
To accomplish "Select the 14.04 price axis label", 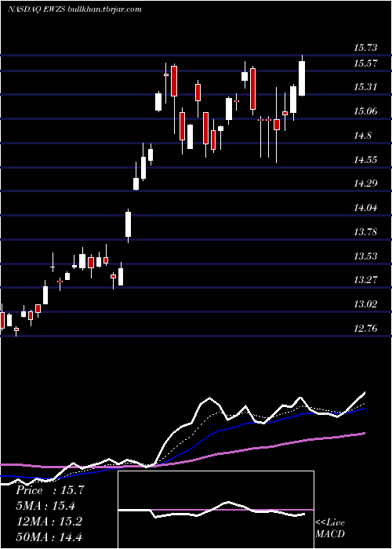I will pos(365,208).
